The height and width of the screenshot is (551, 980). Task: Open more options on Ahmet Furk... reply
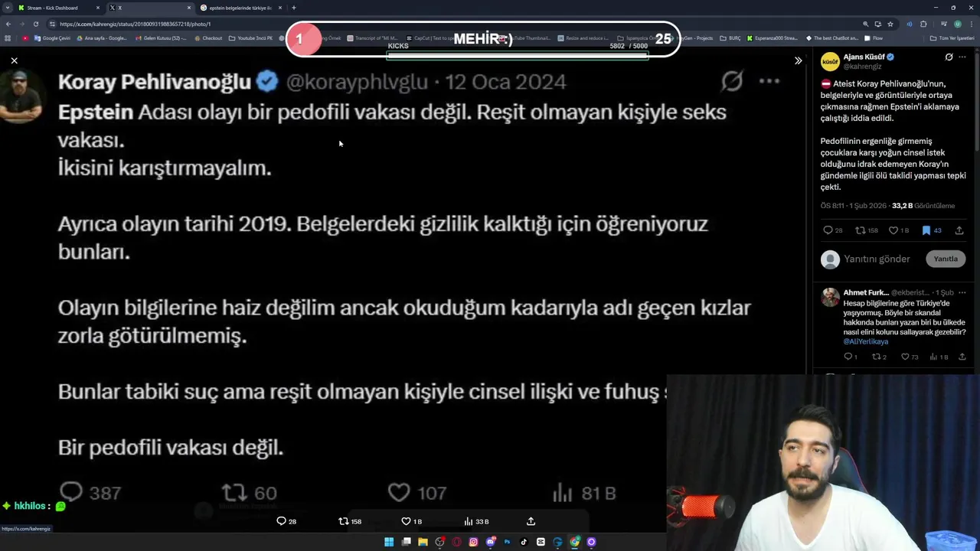pyautogui.click(x=962, y=292)
